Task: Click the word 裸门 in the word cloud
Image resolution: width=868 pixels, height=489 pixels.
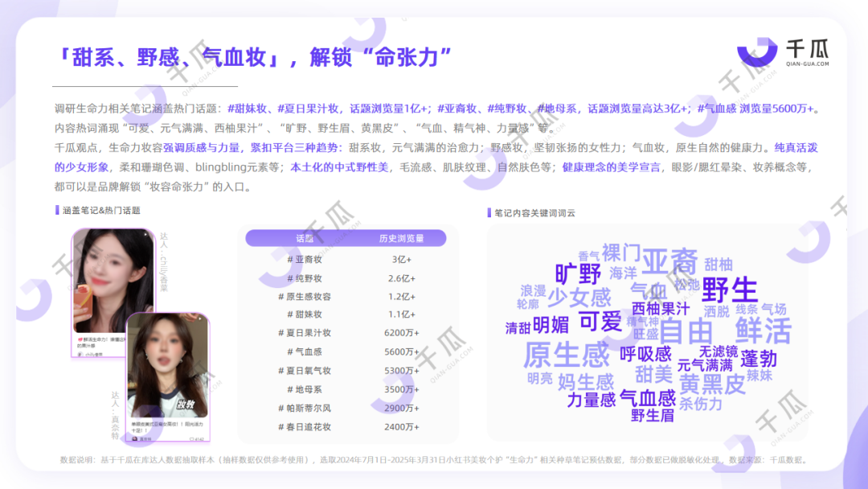Action: [x=621, y=253]
